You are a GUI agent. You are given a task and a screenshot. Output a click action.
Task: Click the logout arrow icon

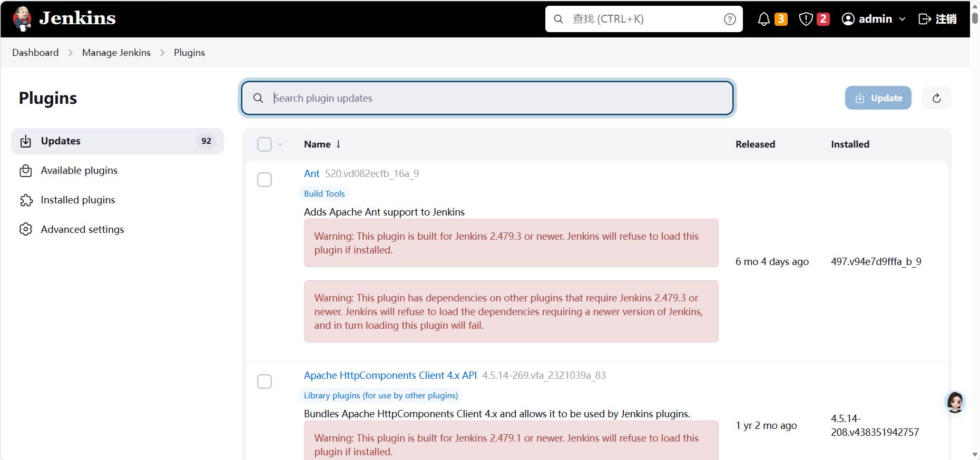tap(925, 19)
